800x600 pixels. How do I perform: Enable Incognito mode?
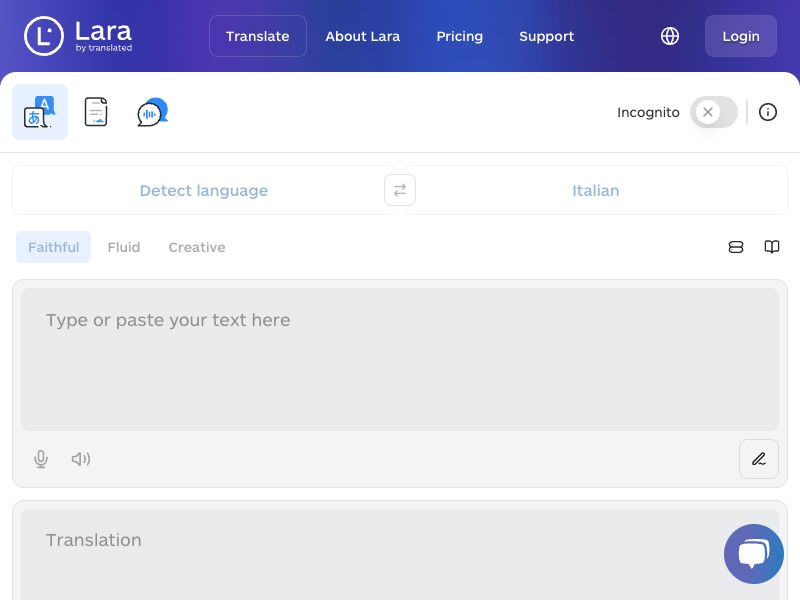(713, 112)
